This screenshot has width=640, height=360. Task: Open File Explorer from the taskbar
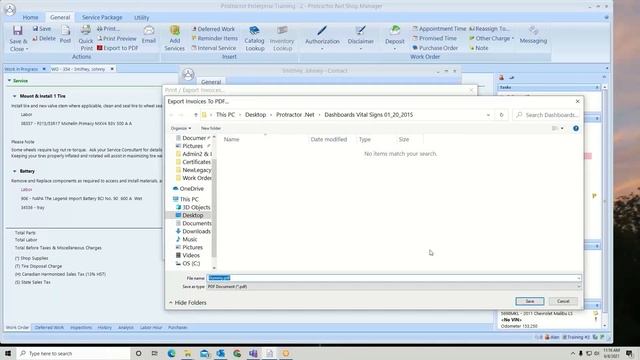click(187, 353)
